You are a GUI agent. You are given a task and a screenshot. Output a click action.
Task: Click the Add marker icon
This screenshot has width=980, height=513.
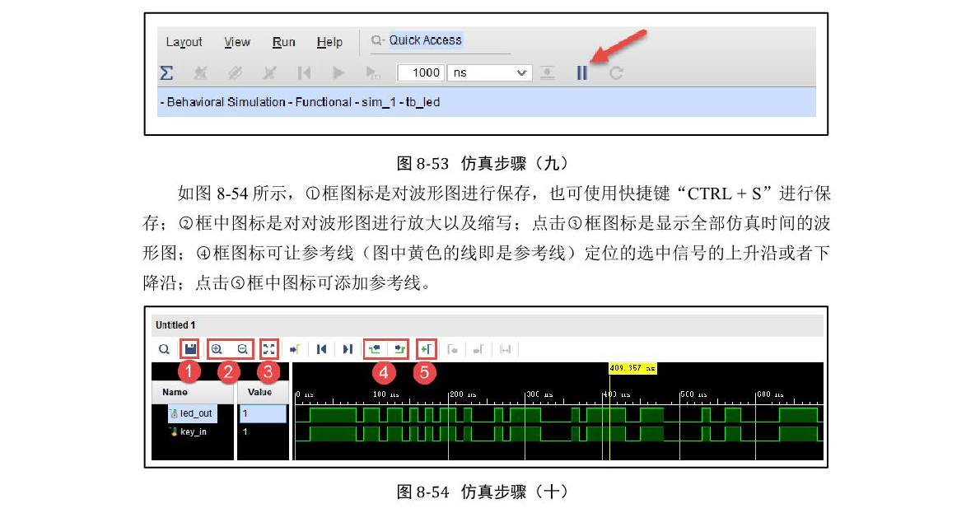[427, 349]
